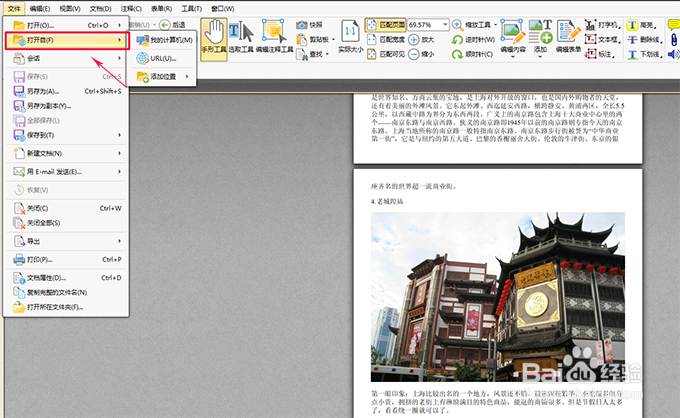Select URL(U)... in submenu

click(x=163, y=58)
